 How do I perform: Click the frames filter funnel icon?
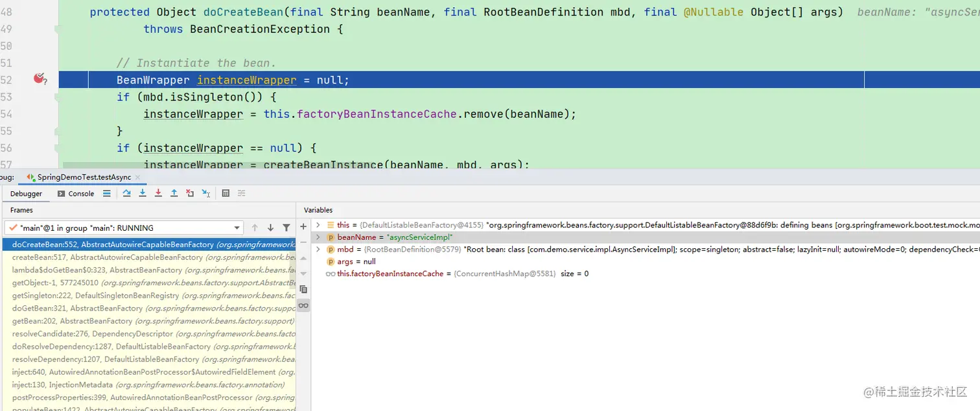coord(286,228)
